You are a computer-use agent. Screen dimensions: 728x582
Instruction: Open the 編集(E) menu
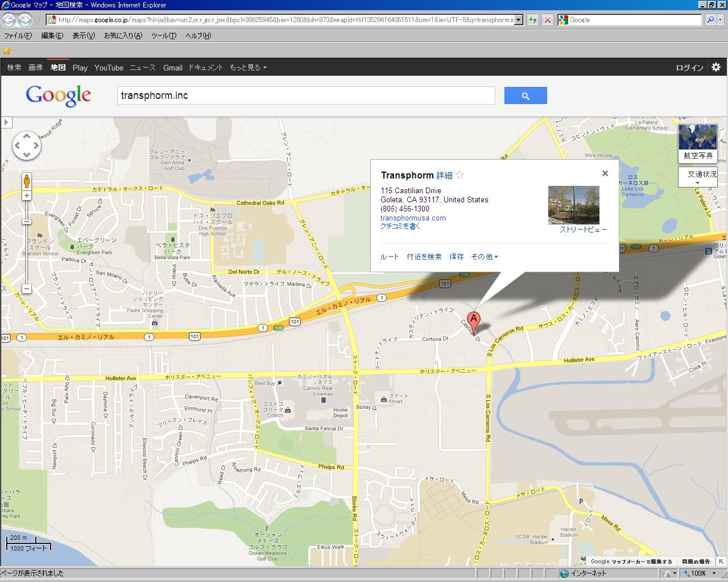point(52,36)
